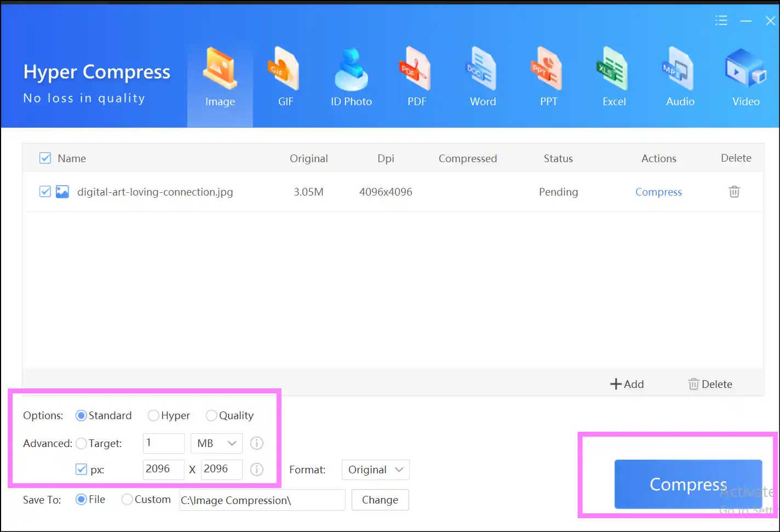Select the Custom save location radio button
Screen dimensions: 780x532
[127, 500]
